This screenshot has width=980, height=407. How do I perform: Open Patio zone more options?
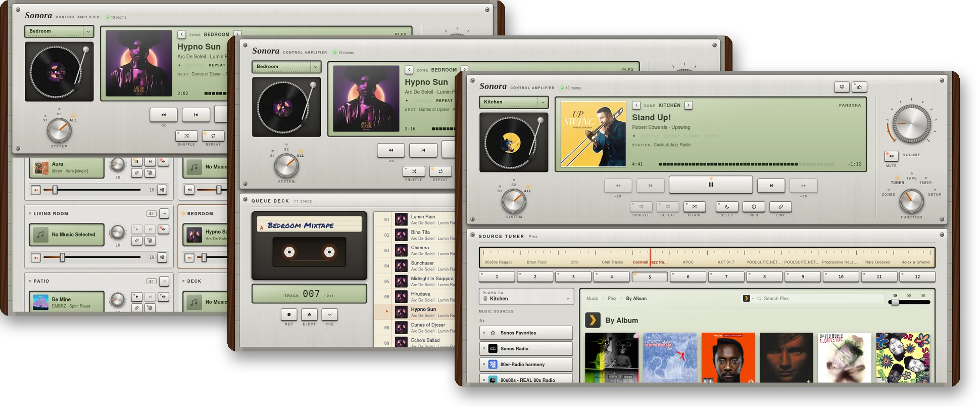[x=164, y=281]
